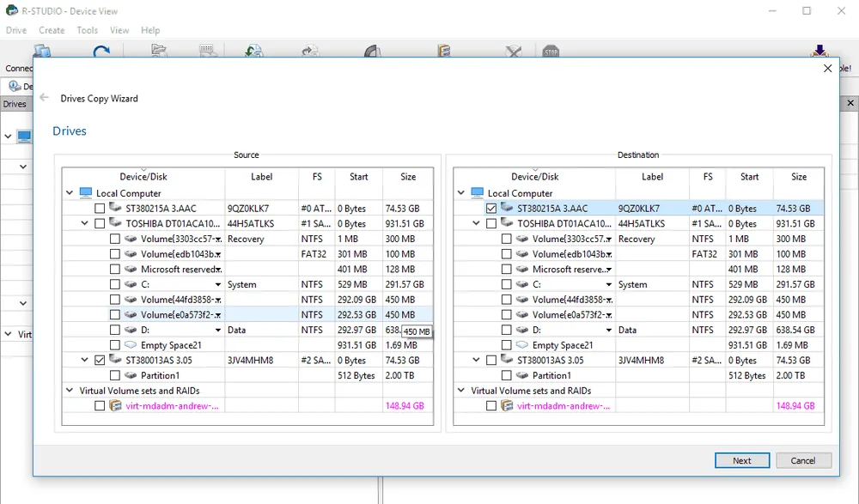Select source row Volume{e0a573f2
Image resolution: width=859 pixels, height=504 pixels.
pos(247,314)
